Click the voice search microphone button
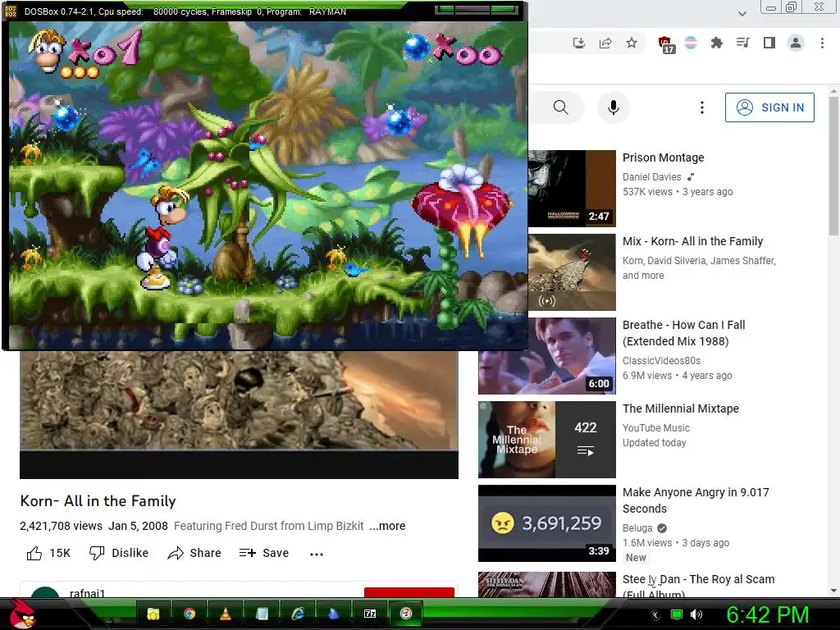Screen dimensions: 840x630 coord(614,107)
